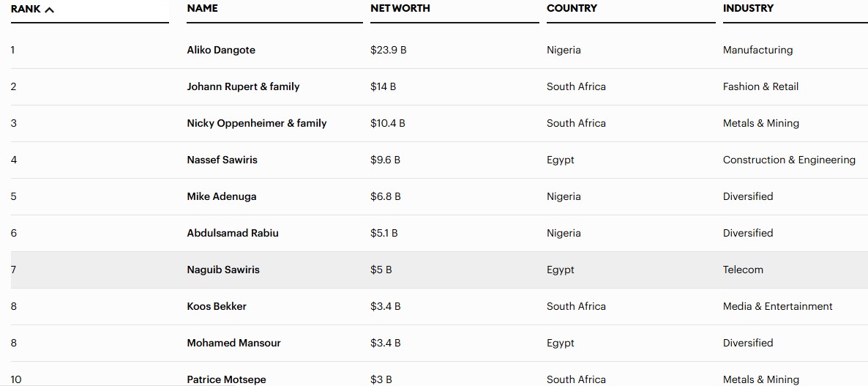Open Abdulsamad Rabiu's entry
868x386 pixels.
[233, 233]
